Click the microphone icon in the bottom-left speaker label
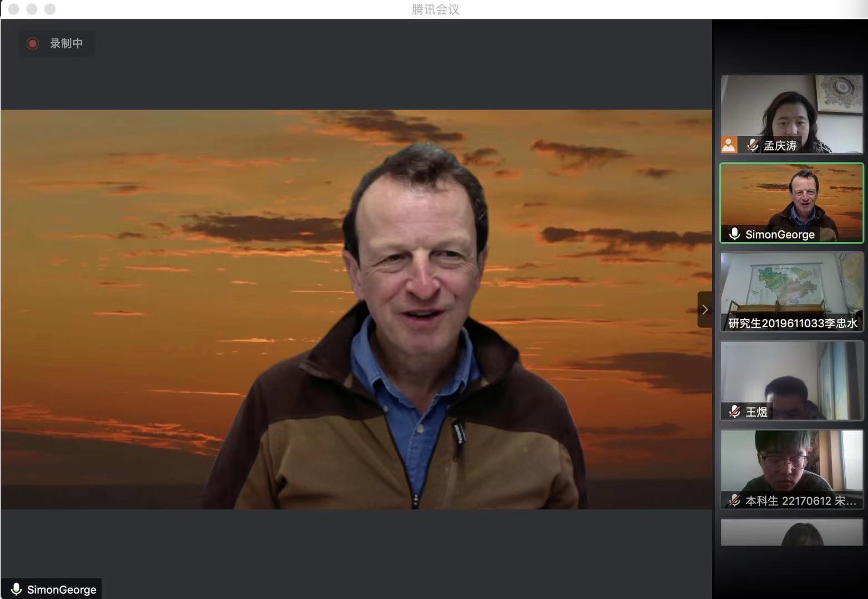The image size is (868, 599). coord(16,589)
